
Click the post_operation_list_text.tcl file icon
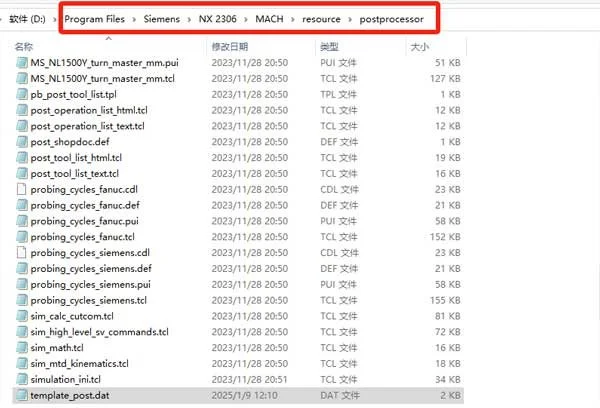[x=22, y=126]
